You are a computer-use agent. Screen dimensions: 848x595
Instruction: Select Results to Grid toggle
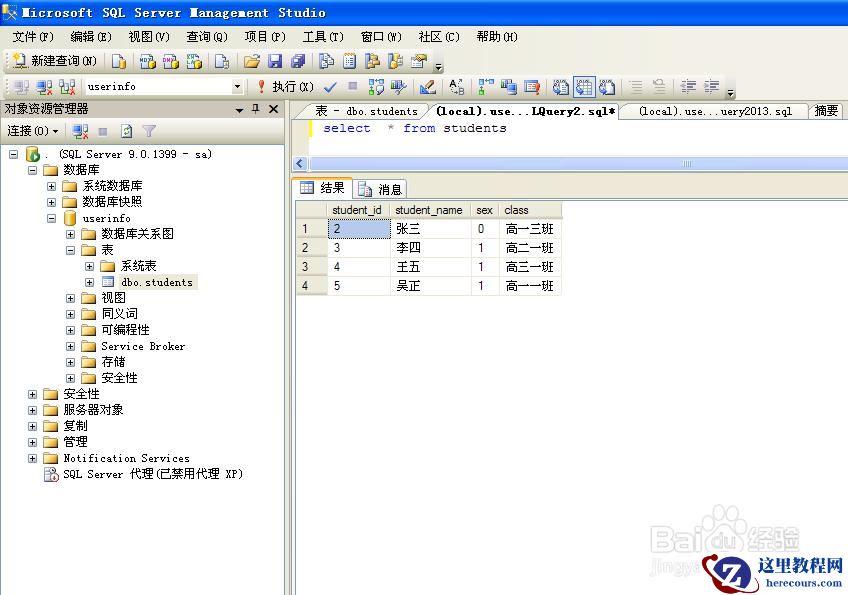point(584,87)
